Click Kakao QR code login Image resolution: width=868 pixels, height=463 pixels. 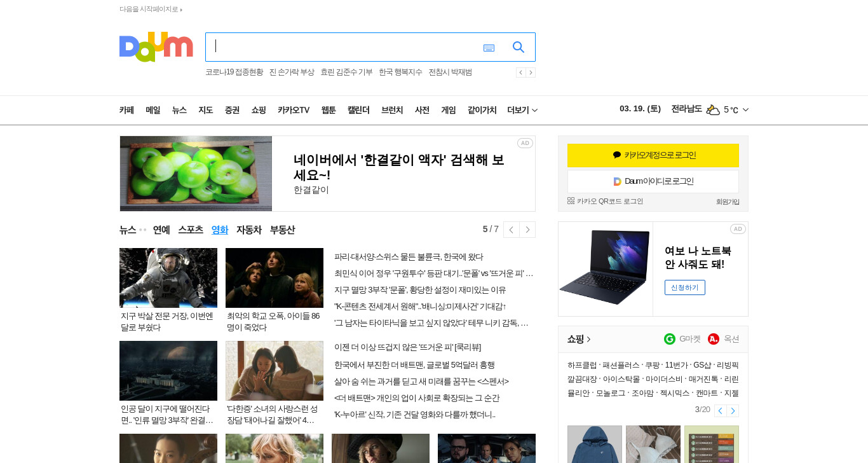[605, 201]
